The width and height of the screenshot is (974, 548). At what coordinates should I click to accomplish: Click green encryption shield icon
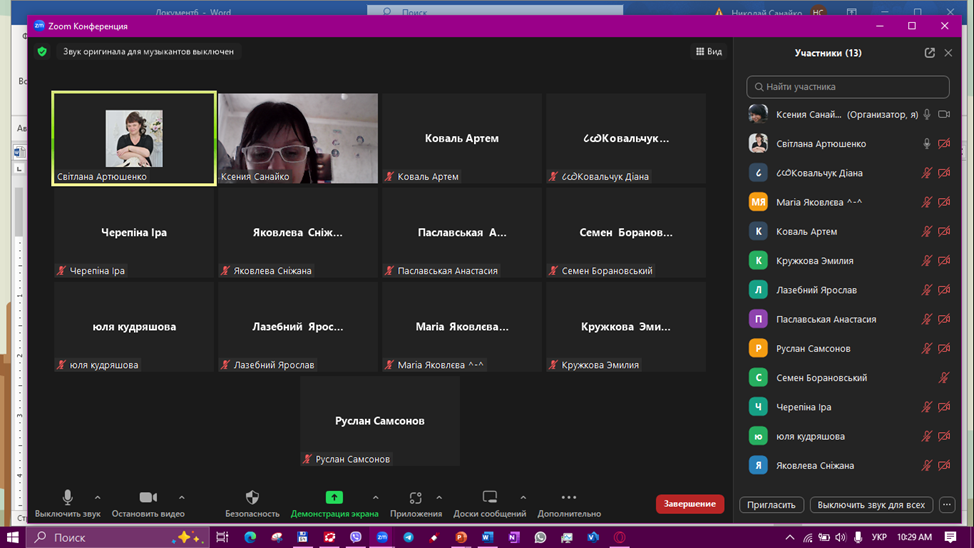pos(42,52)
